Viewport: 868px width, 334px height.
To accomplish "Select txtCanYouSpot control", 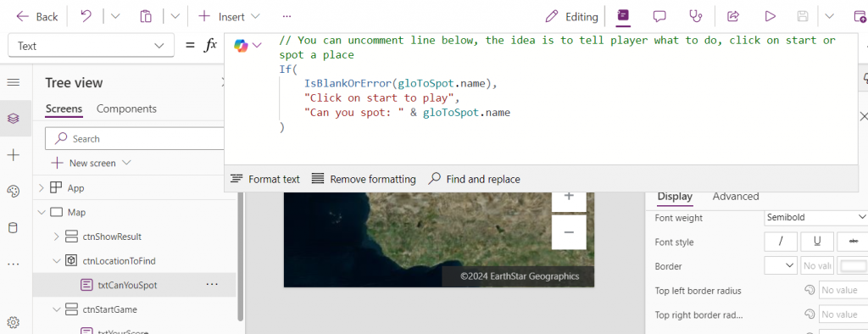I will pyautogui.click(x=127, y=285).
